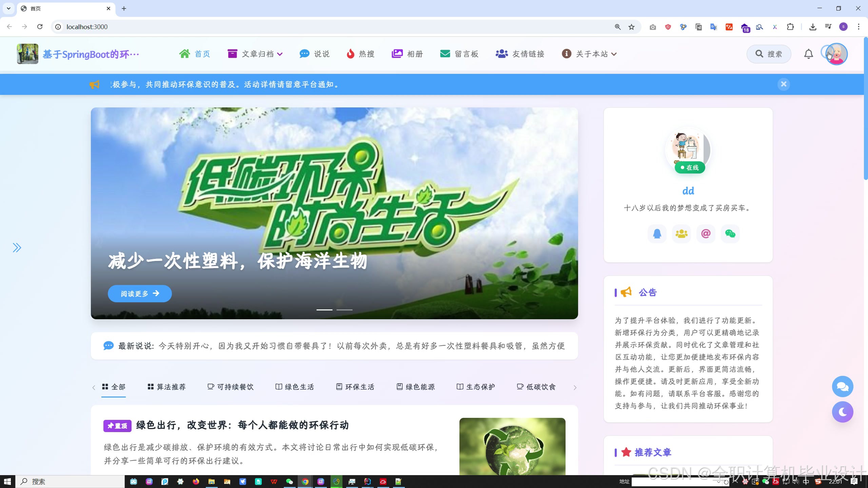This screenshot has height=488, width=868.
Task: Close the blue announcement banner
Action: (x=784, y=84)
